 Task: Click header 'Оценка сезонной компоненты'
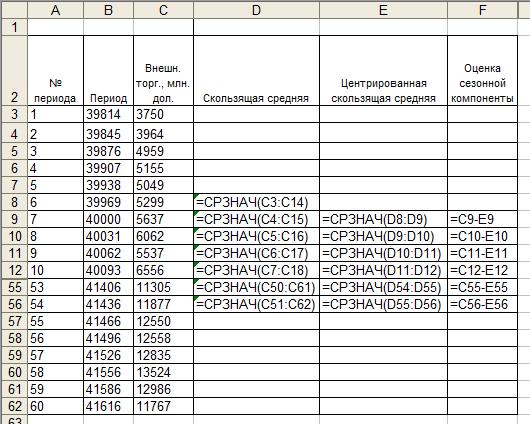coord(482,70)
